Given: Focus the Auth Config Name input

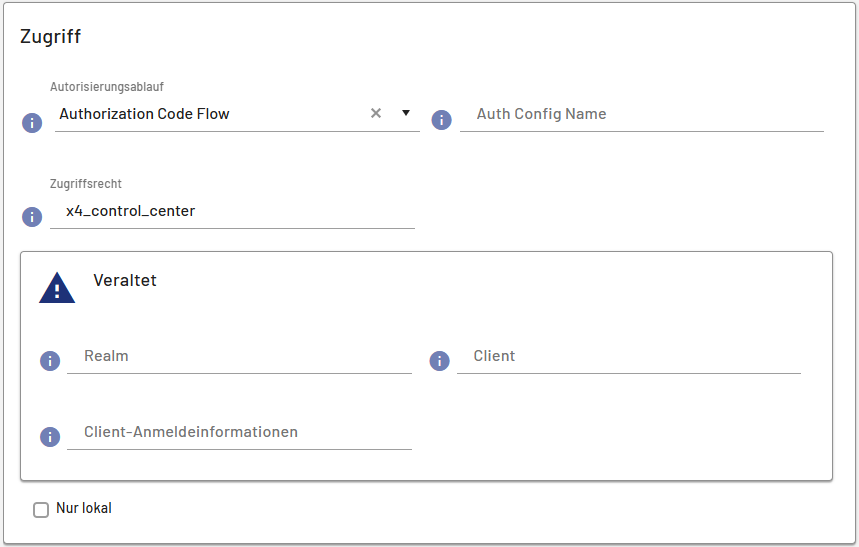Looking at the screenshot, I should click(x=641, y=114).
